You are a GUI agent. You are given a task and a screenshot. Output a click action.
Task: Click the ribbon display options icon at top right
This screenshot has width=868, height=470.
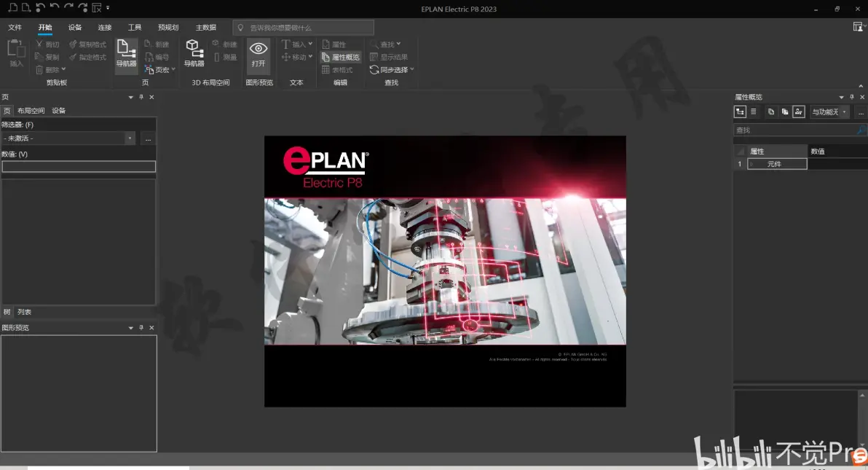click(858, 27)
